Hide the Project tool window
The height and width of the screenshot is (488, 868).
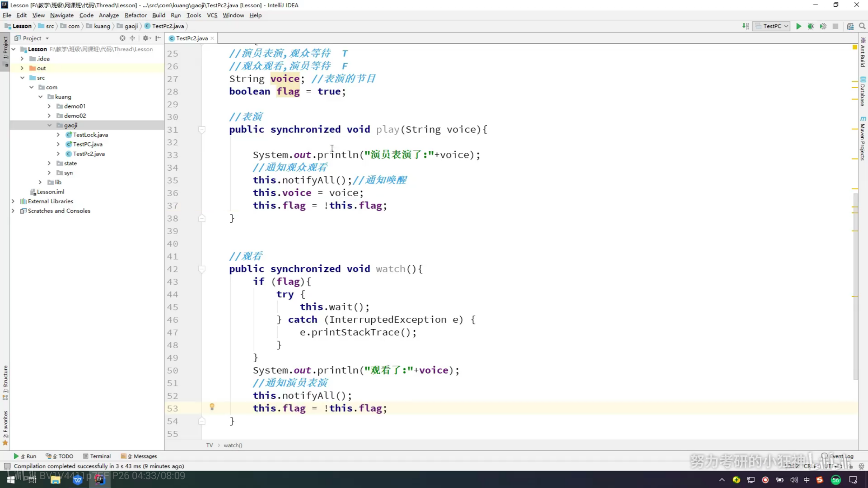pyautogui.click(x=158, y=38)
